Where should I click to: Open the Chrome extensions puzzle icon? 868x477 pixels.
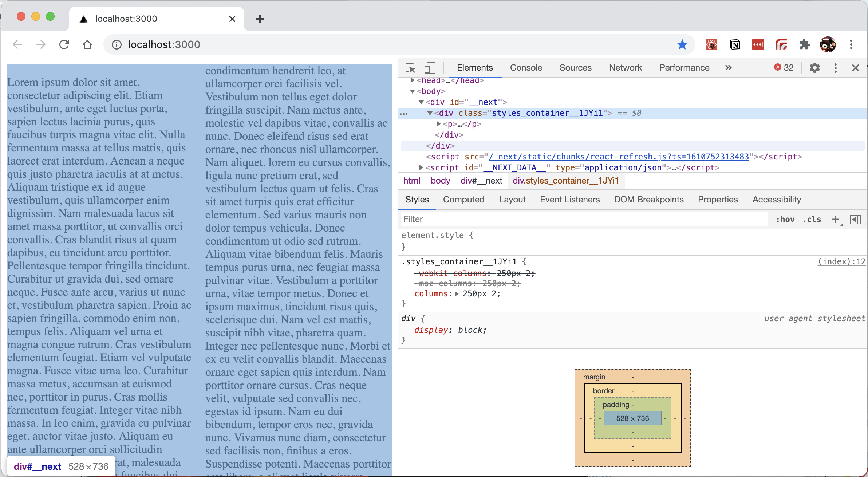805,44
